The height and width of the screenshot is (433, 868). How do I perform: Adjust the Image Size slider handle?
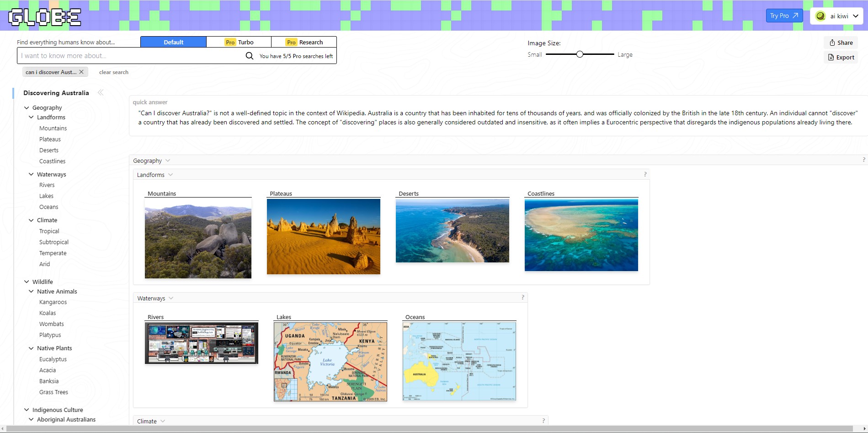tap(580, 54)
